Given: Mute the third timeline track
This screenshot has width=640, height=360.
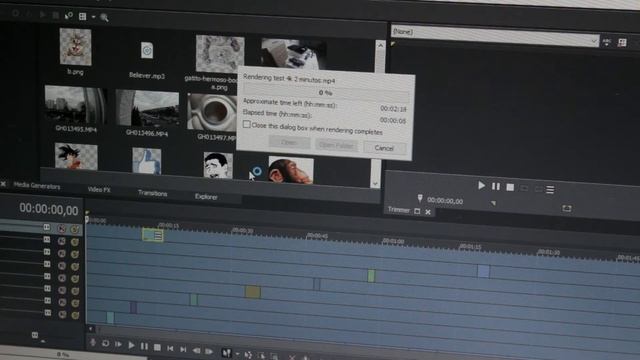Looking at the screenshot, I should coord(62,253).
